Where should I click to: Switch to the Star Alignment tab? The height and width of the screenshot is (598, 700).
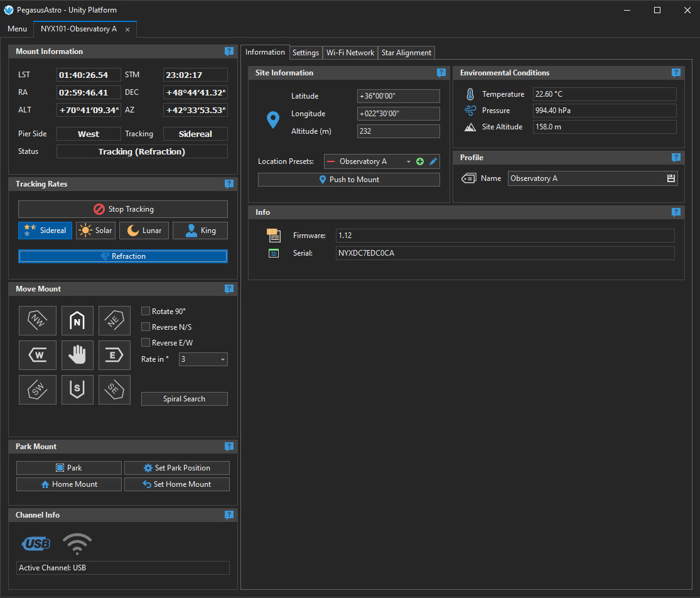click(x=406, y=52)
